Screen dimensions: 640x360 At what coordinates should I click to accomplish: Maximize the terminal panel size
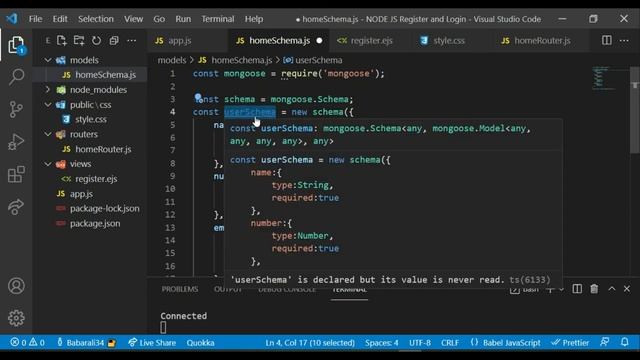(611, 289)
